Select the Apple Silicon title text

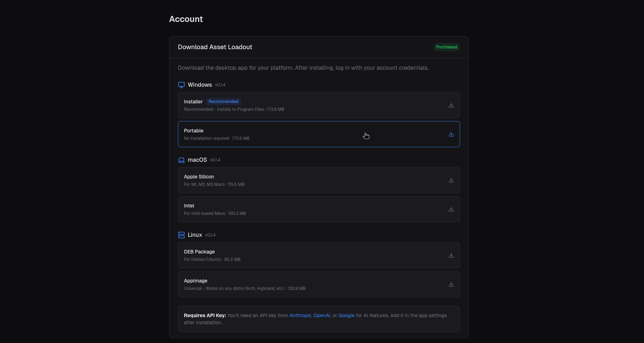[x=199, y=177]
